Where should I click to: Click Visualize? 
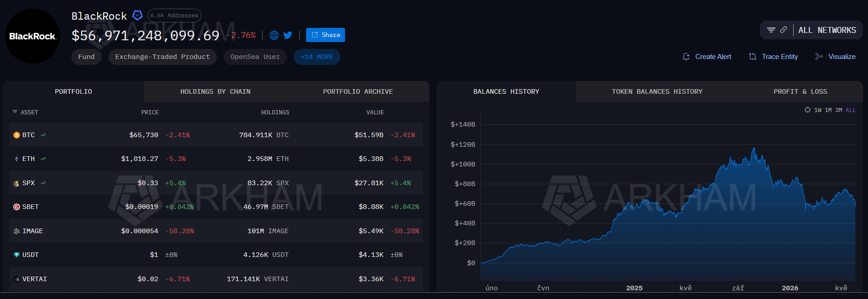click(836, 57)
